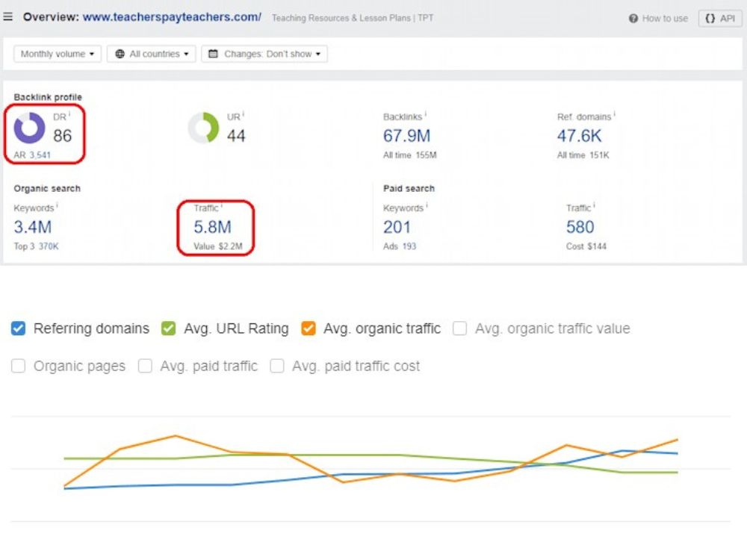
Task: Click Teaching Resources & Lesson Plans title text
Action: pos(353,18)
